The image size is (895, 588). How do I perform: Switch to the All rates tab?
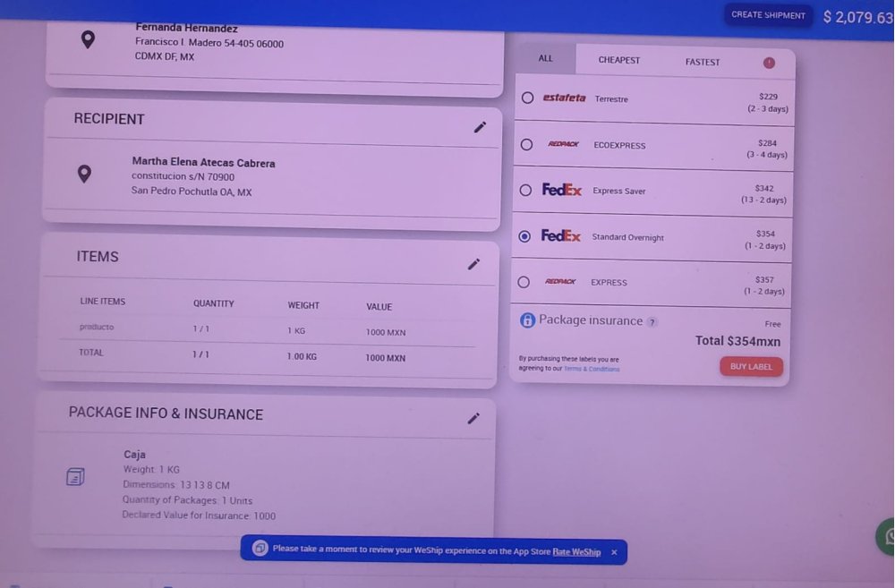pos(546,58)
